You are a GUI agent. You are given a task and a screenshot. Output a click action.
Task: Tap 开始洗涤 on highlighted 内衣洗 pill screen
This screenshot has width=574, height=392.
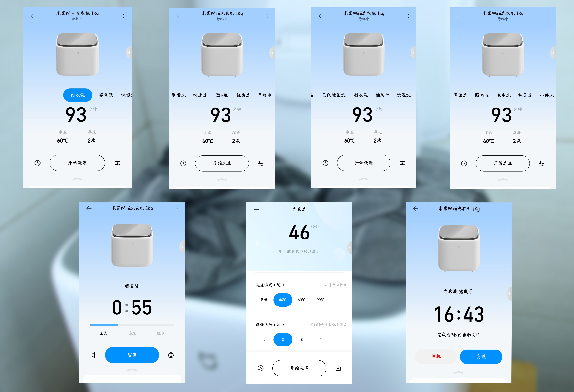[77, 163]
